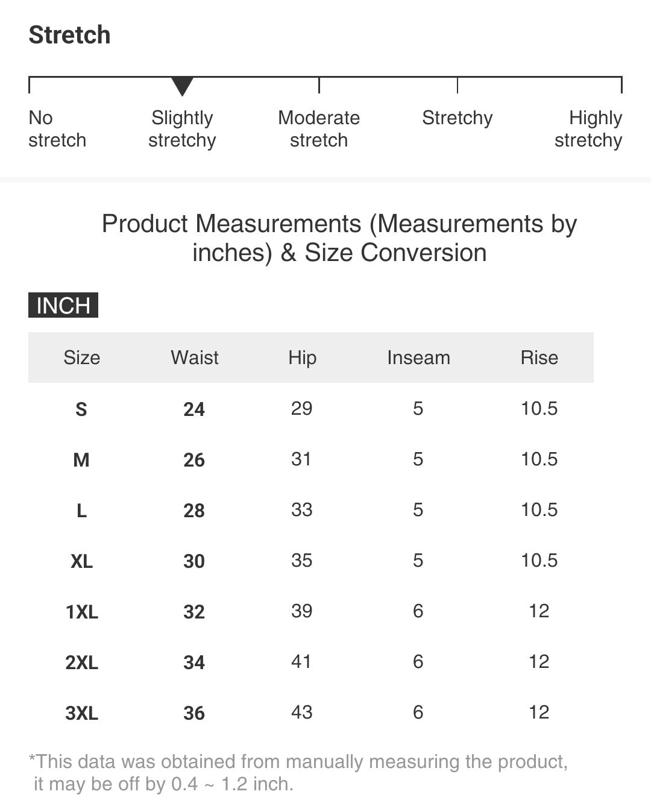Click the 'No stretch' scale label
Image resolution: width=651 pixels, height=812 pixels.
[x=57, y=129]
